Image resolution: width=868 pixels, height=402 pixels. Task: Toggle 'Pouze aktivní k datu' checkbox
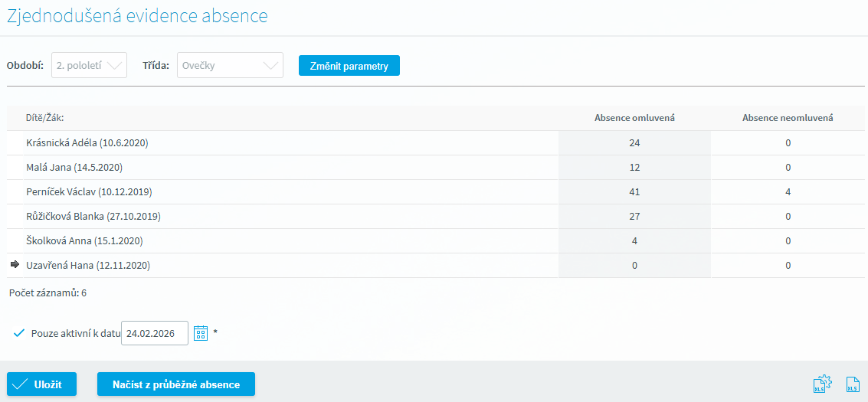pos(19,333)
